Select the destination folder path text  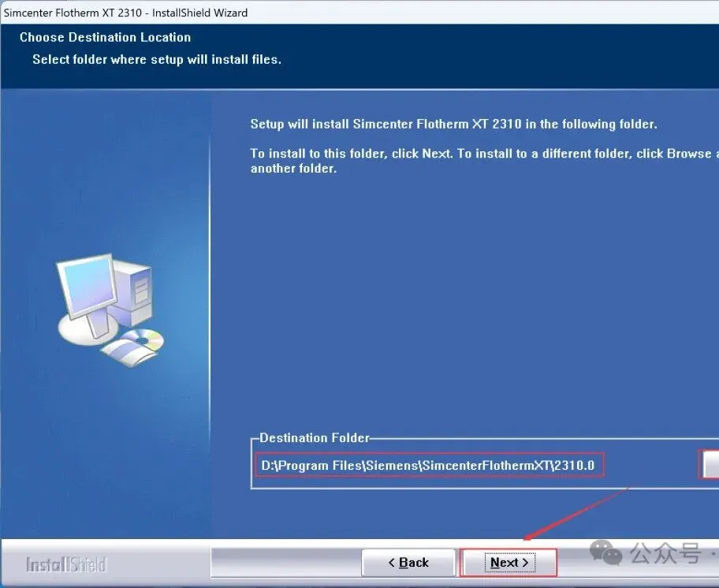click(428, 466)
